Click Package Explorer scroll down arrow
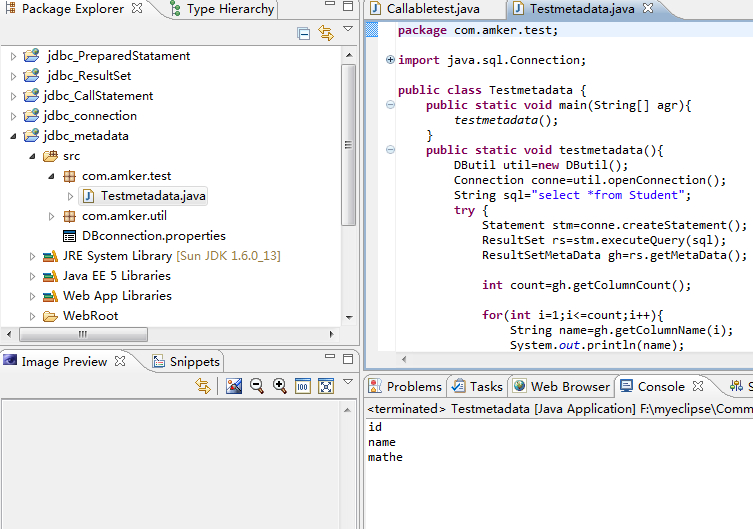 (x=349, y=318)
